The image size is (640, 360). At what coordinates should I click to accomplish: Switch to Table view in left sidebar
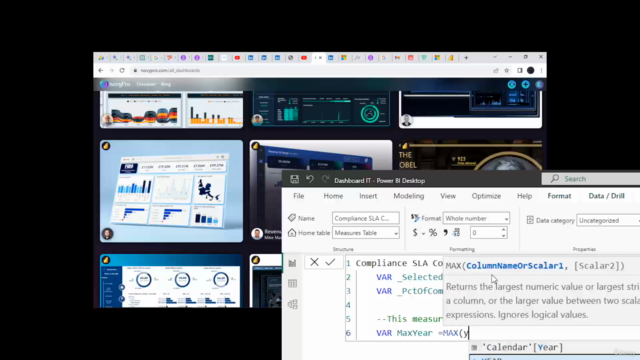click(x=292, y=283)
